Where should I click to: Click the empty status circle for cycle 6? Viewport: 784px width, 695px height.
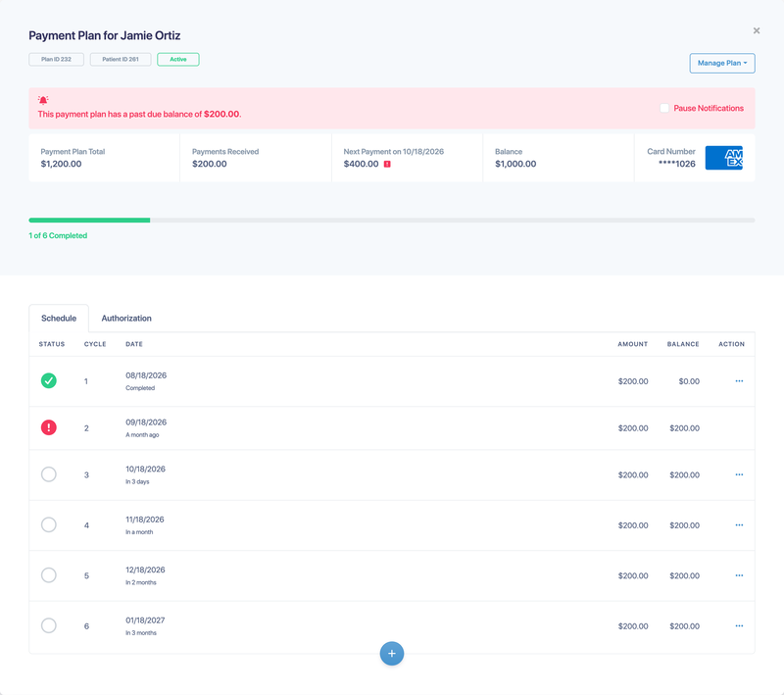[x=48, y=625]
